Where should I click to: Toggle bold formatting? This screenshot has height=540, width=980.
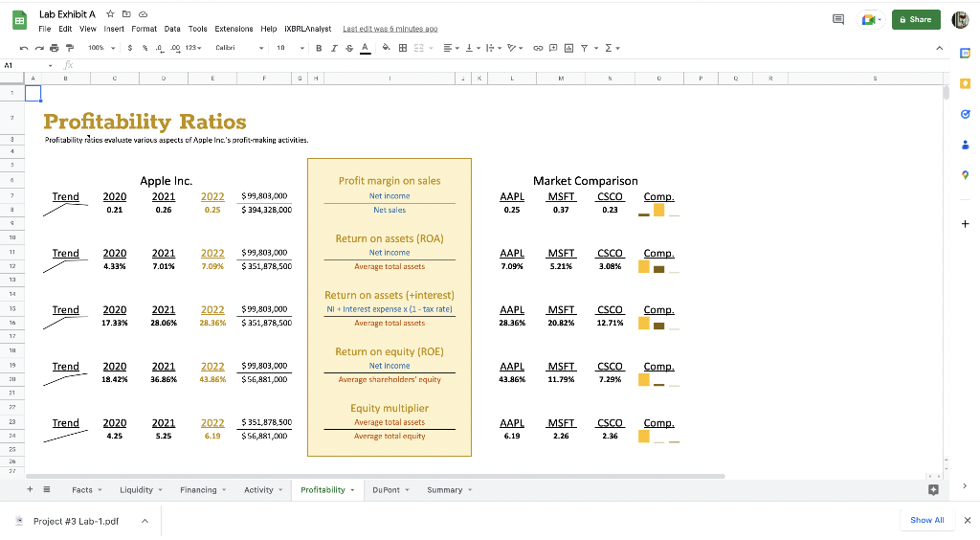pyautogui.click(x=319, y=48)
